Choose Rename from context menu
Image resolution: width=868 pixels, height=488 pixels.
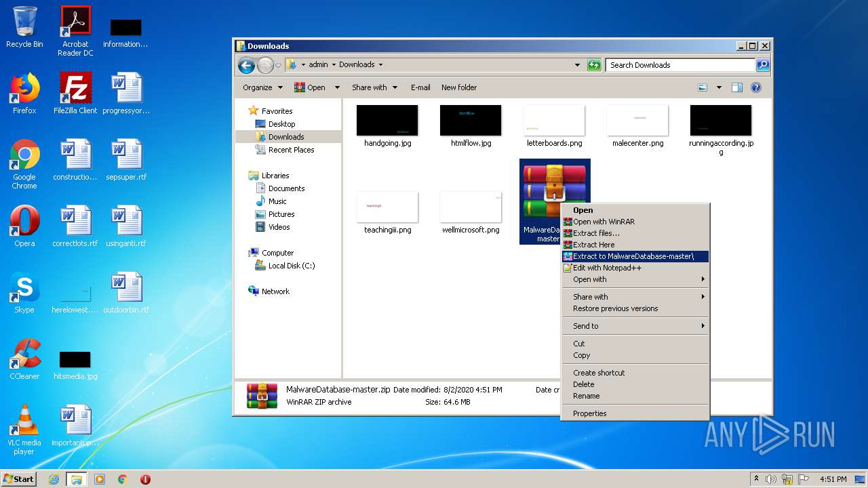point(635,396)
